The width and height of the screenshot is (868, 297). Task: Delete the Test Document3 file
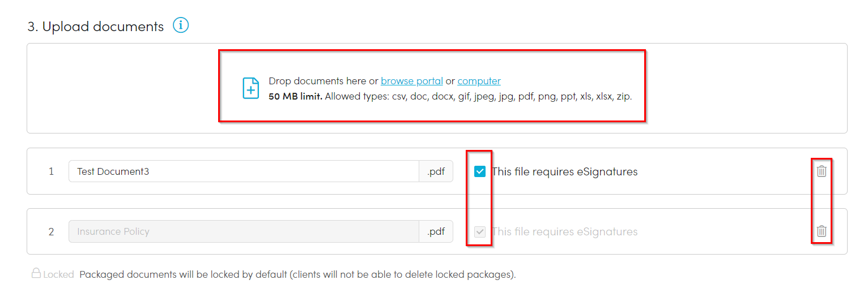(x=821, y=171)
